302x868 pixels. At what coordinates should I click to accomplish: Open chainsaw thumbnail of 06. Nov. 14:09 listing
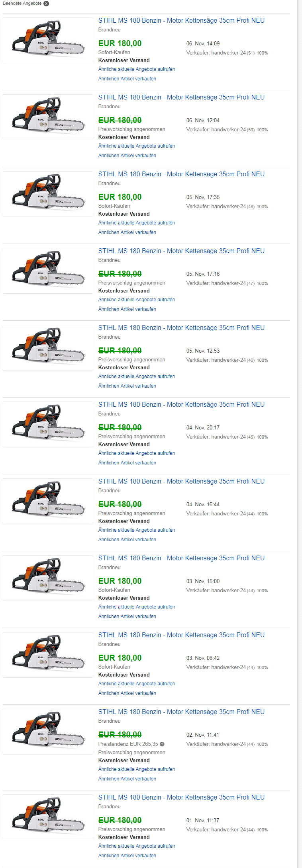[x=48, y=40]
